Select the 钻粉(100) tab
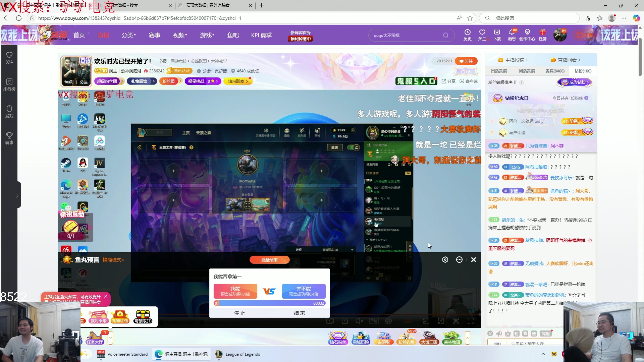 click(x=583, y=71)
